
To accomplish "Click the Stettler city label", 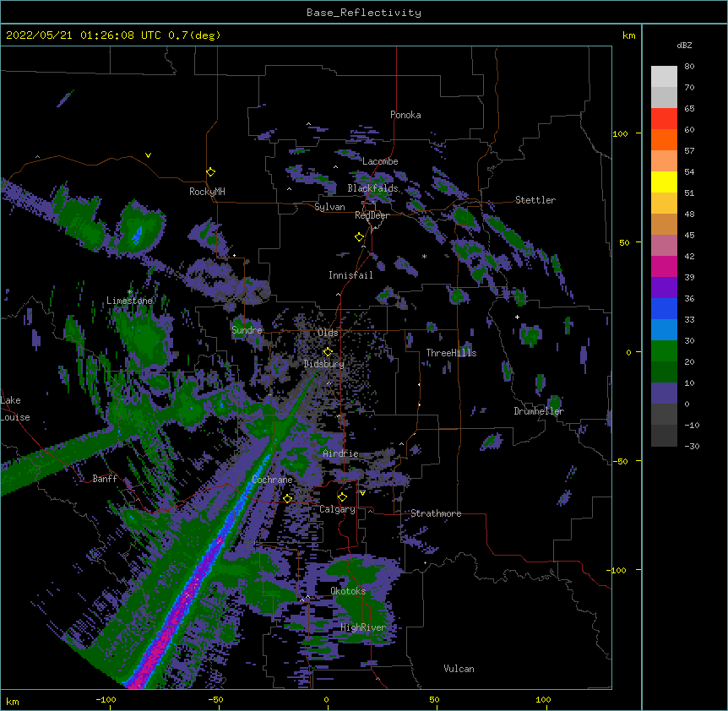I will point(535,200).
